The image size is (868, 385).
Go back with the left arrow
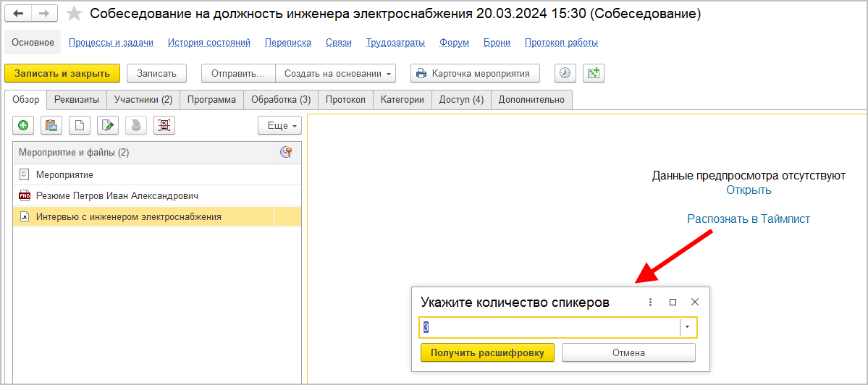tap(19, 14)
